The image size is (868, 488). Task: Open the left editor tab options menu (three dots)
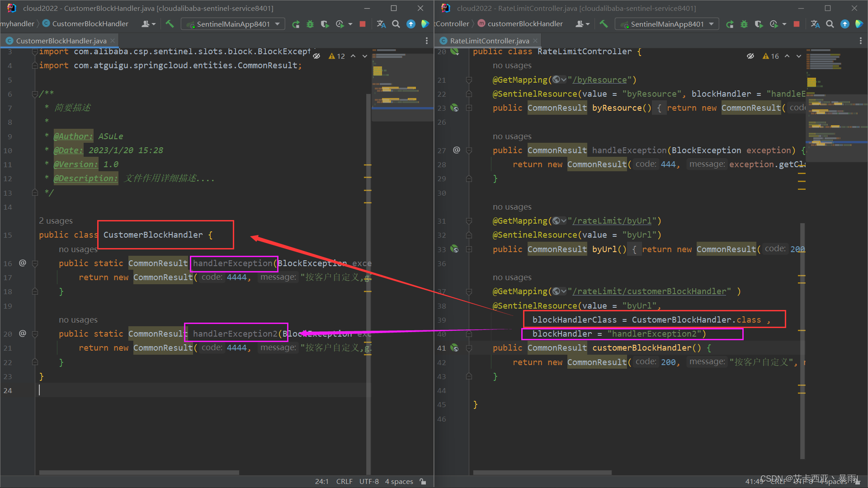coord(426,41)
